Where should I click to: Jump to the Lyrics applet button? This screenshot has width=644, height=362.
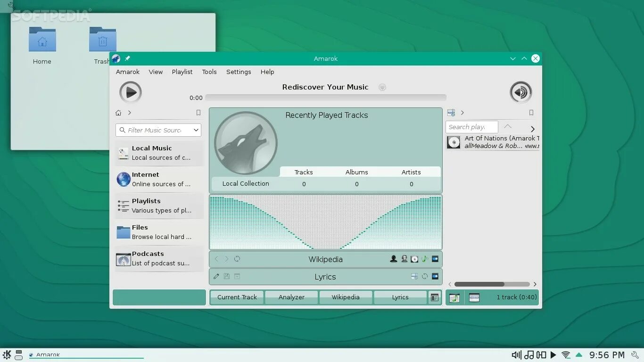click(400, 297)
